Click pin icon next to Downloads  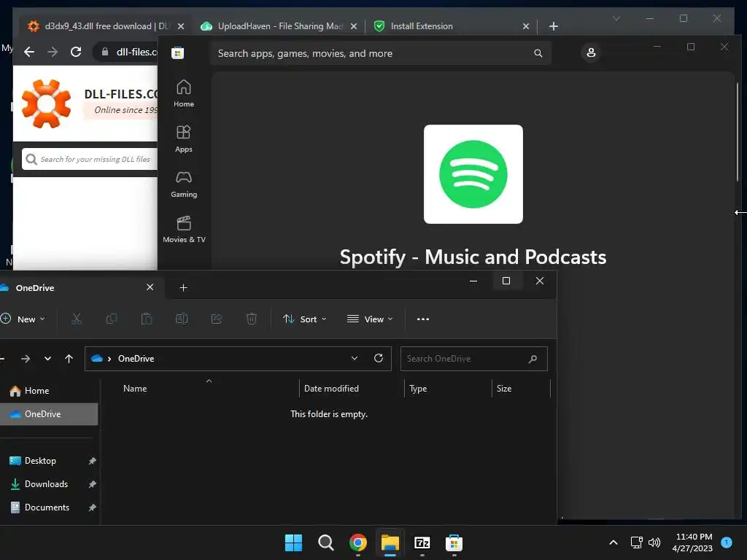point(93,484)
